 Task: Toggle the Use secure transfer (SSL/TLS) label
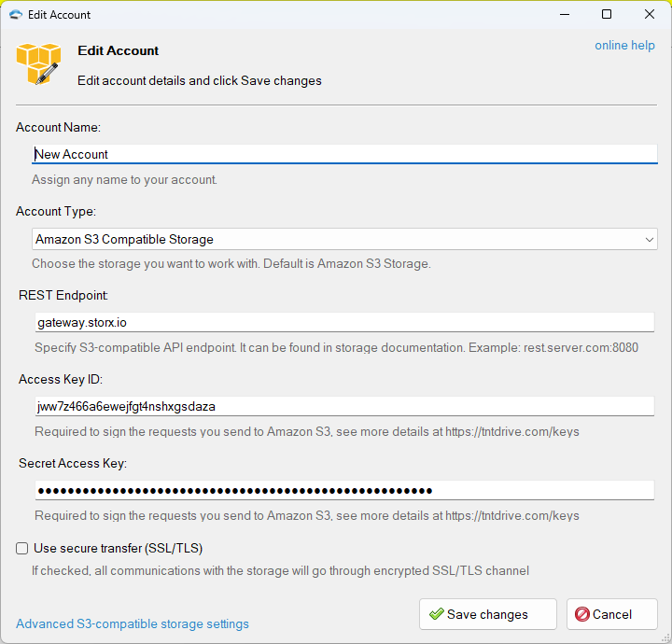[118, 548]
